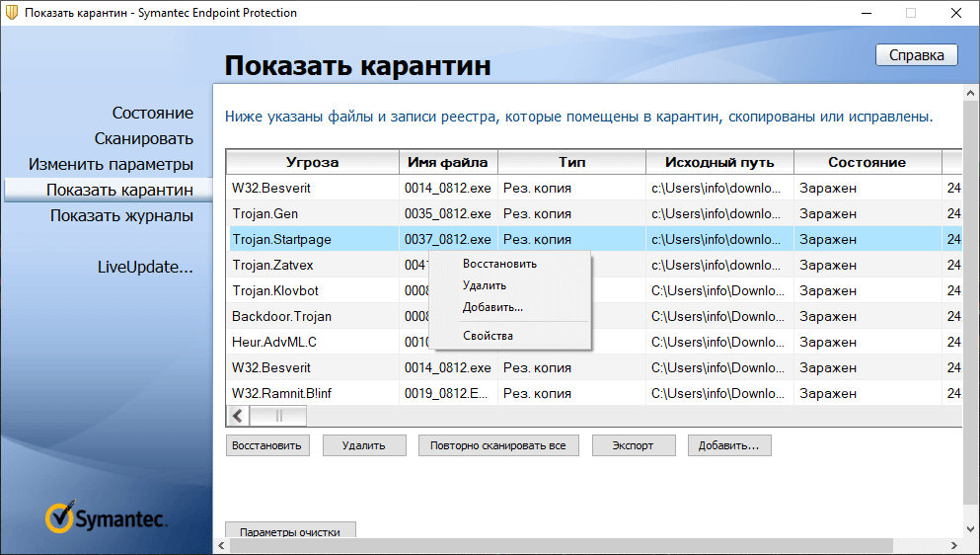Click path cell in Heur.AdvML.C row
This screenshot has width=980, height=555.
click(720, 342)
